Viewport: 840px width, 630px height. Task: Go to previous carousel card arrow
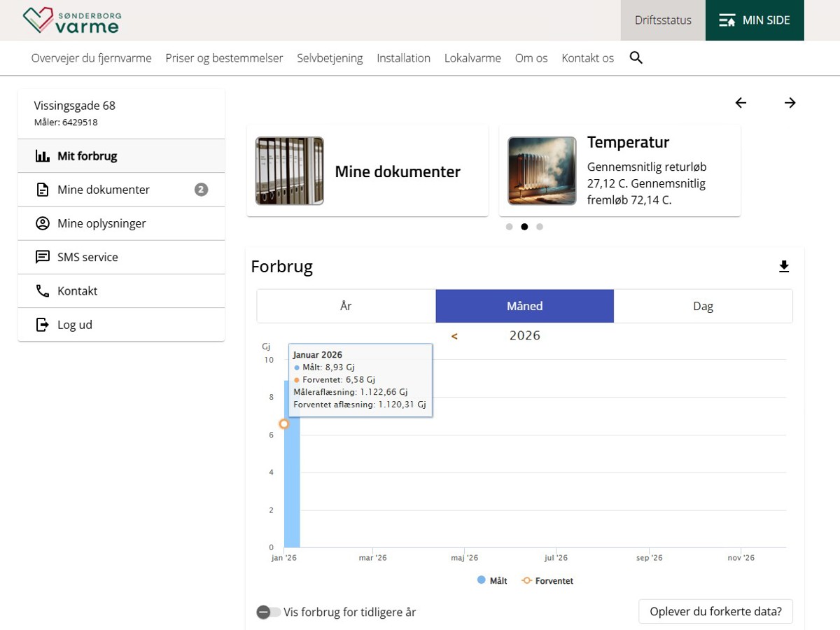click(x=741, y=103)
